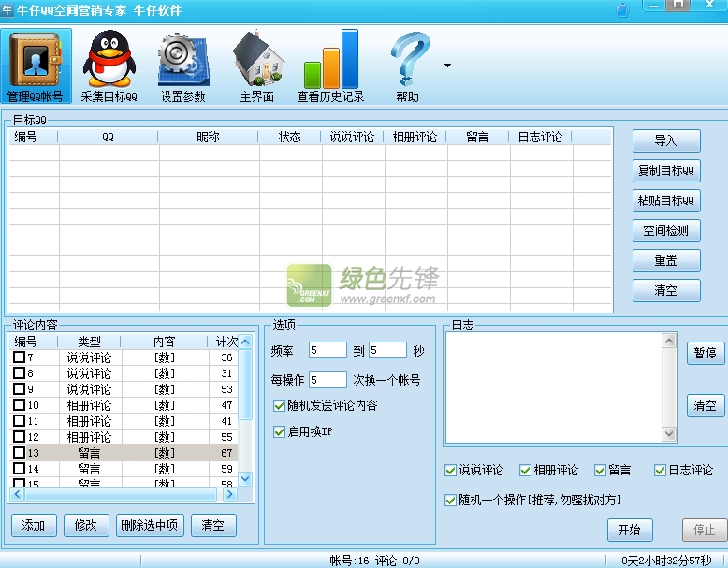Click the 空间检测 button
728x568 pixels.
point(665,230)
